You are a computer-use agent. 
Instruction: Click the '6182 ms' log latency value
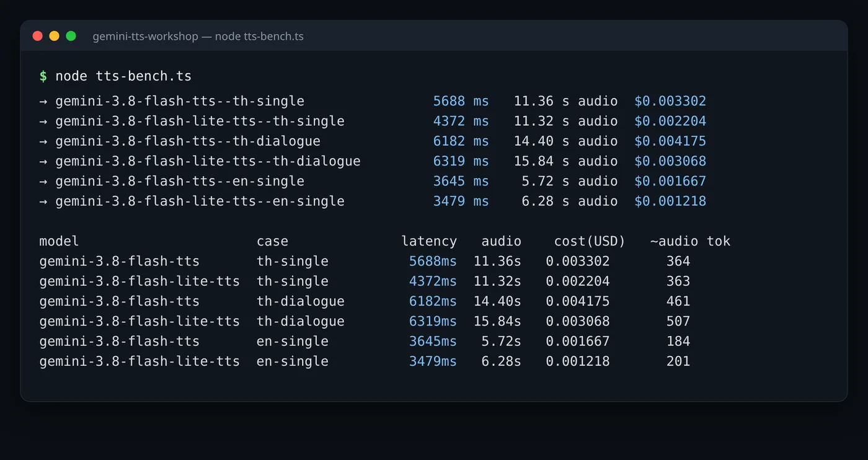pos(461,141)
